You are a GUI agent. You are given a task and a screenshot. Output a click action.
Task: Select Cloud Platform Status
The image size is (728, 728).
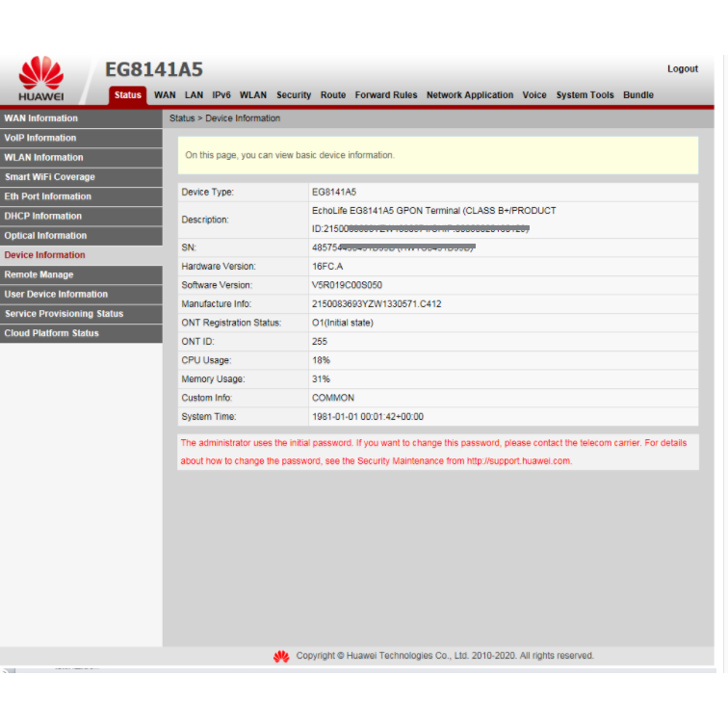81,333
